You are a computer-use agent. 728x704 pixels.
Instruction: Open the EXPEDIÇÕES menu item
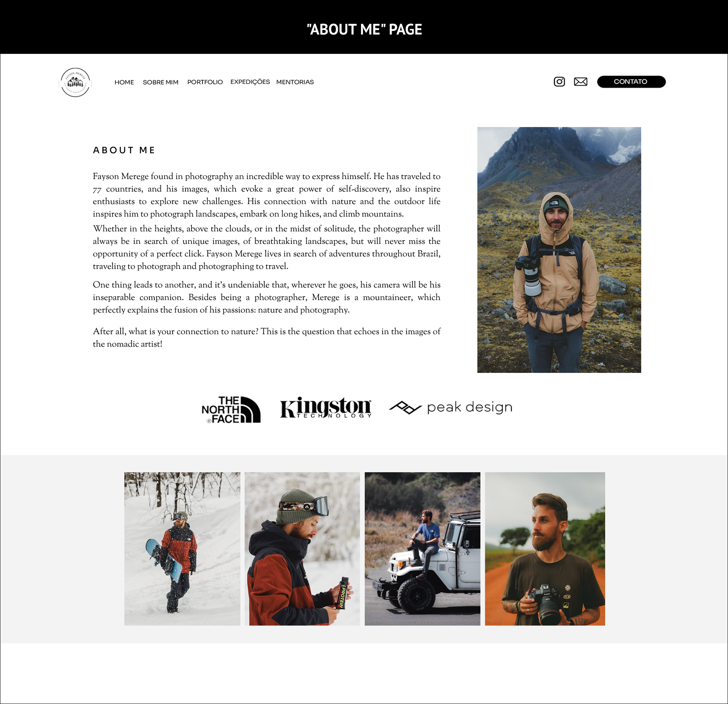[250, 82]
